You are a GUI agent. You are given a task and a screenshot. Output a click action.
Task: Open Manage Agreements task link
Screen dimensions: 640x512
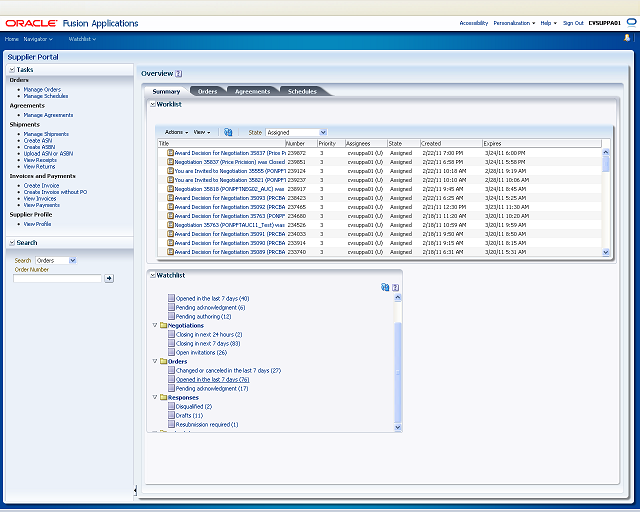click(x=48, y=115)
